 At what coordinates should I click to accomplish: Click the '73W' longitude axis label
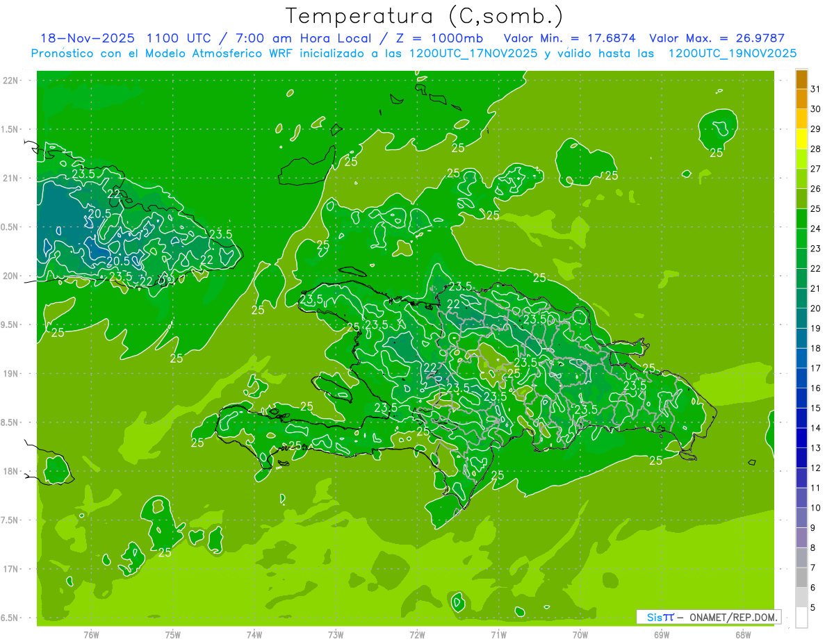[336, 634]
